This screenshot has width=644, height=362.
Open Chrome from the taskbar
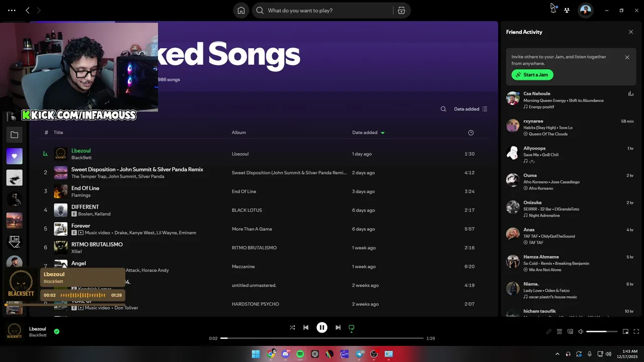271,354
